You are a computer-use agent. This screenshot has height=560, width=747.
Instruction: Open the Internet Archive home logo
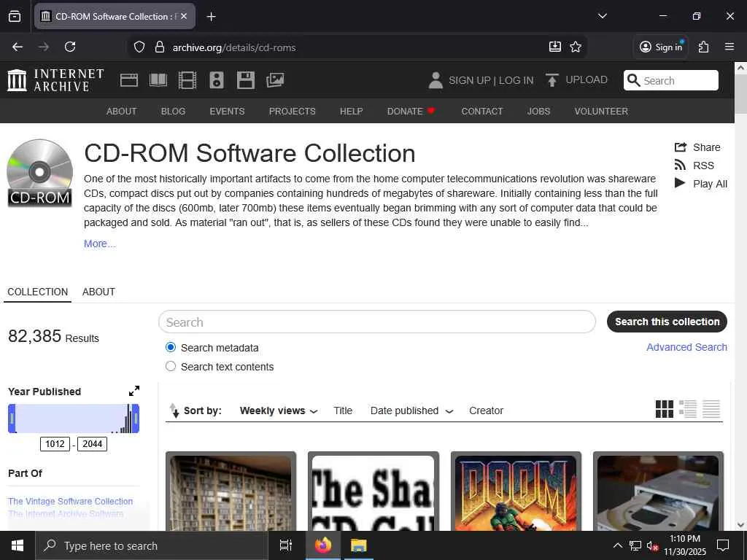pyautogui.click(x=55, y=80)
